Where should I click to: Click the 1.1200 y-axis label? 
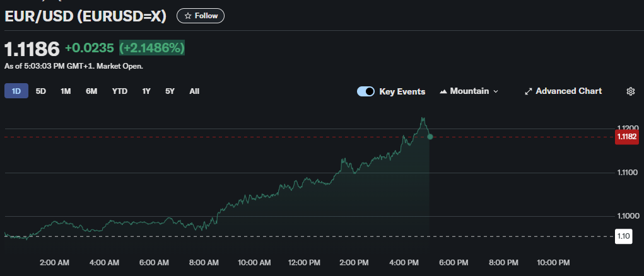coord(628,128)
